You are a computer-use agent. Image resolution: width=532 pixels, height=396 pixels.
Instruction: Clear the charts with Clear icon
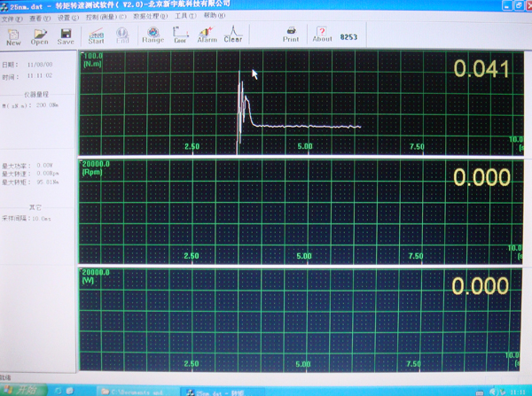click(233, 35)
